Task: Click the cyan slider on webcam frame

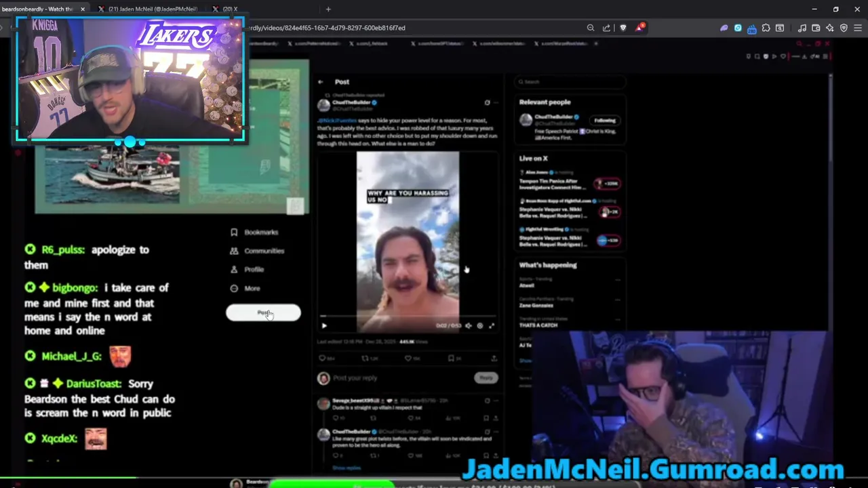Action: (x=130, y=142)
